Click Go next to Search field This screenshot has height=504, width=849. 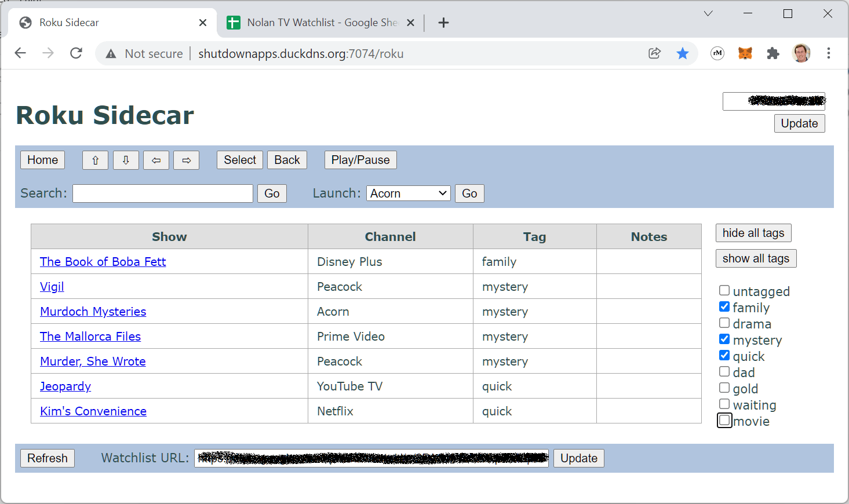click(x=272, y=193)
